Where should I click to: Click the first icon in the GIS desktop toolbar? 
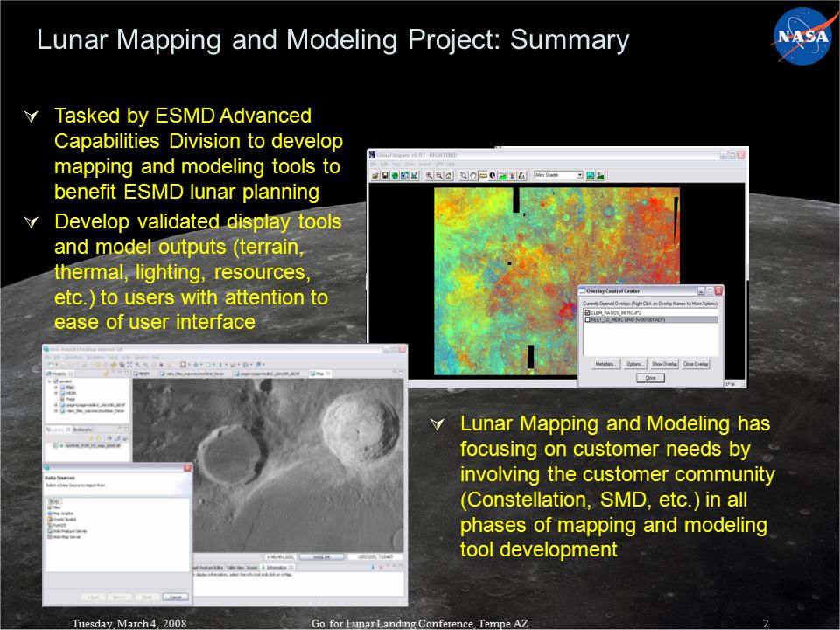[51, 365]
